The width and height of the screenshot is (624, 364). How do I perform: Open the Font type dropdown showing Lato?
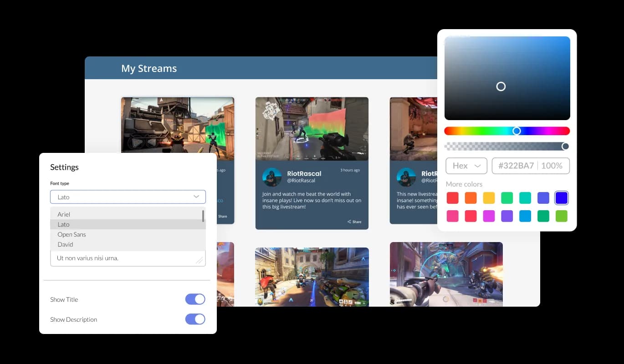pyautogui.click(x=128, y=197)
